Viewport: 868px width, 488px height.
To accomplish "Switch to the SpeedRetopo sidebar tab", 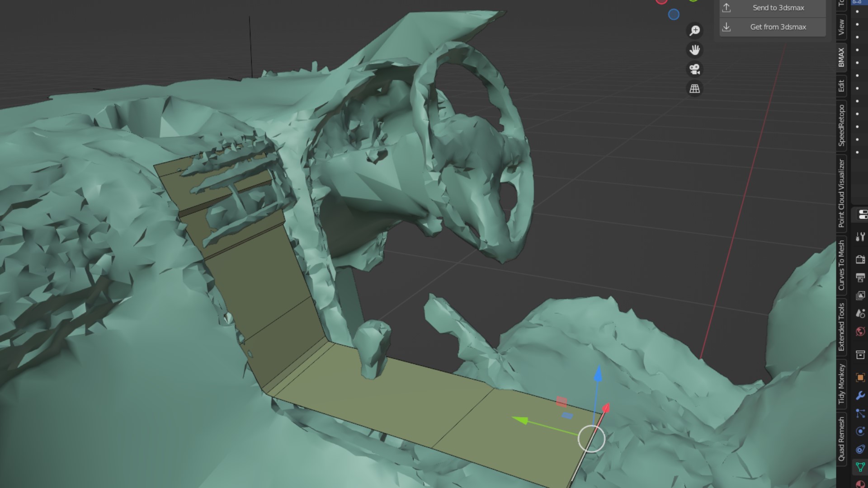I will [841, 126].
